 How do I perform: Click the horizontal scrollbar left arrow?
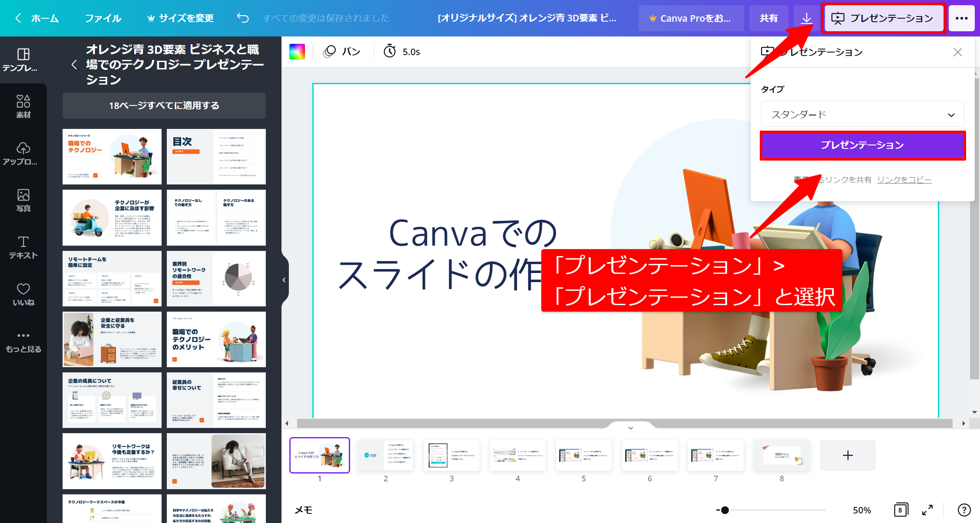tap(287, 423)
